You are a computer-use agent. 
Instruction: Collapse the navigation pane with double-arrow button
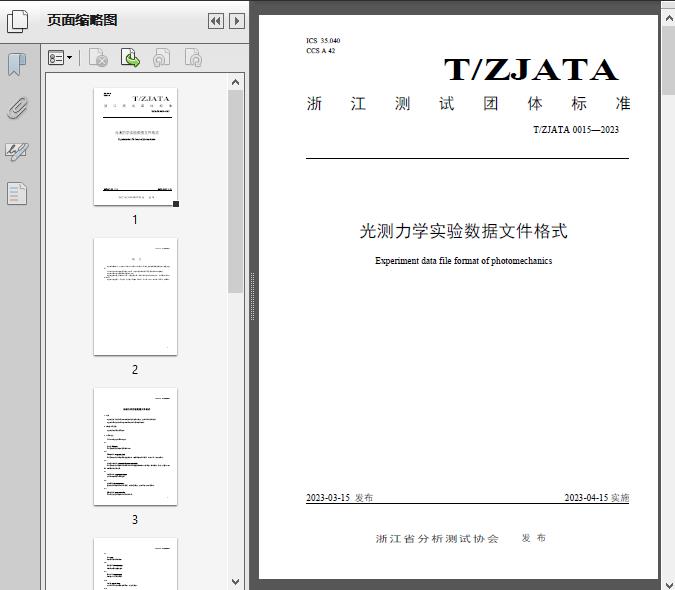click(x=216, y=21)
